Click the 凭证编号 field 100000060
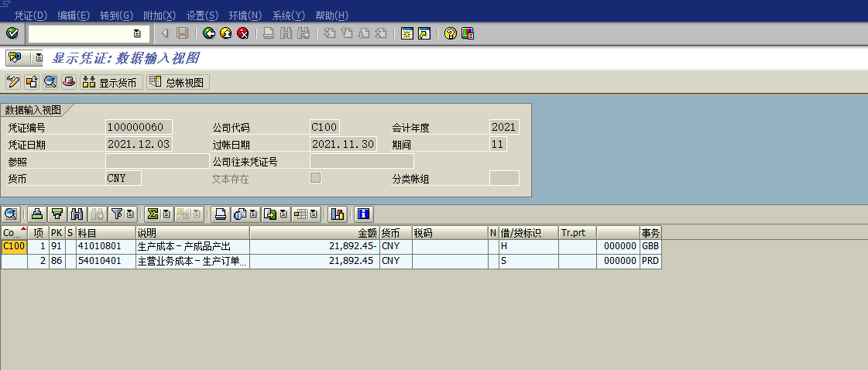The image size is (868, 370). tap(139, 127)
